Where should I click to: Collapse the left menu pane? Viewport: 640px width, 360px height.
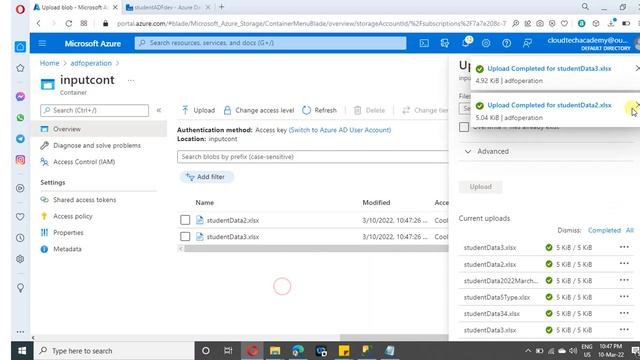tap(159, 110)
